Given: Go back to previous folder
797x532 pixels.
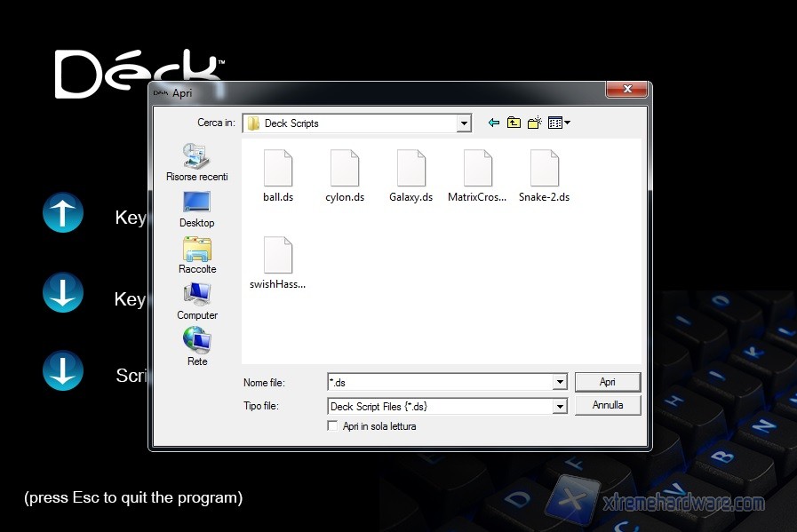Looking at the screenshot, I should (x=494, y=123).
